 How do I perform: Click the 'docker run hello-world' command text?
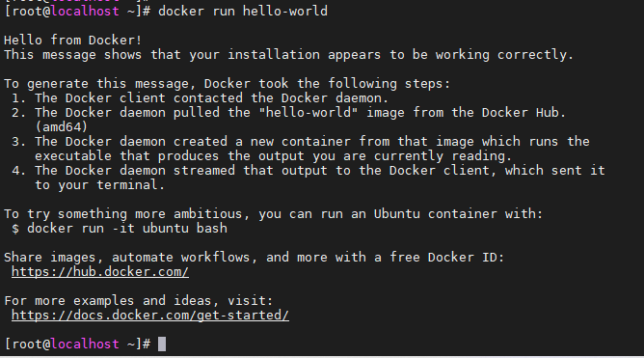tap(243, 12)
